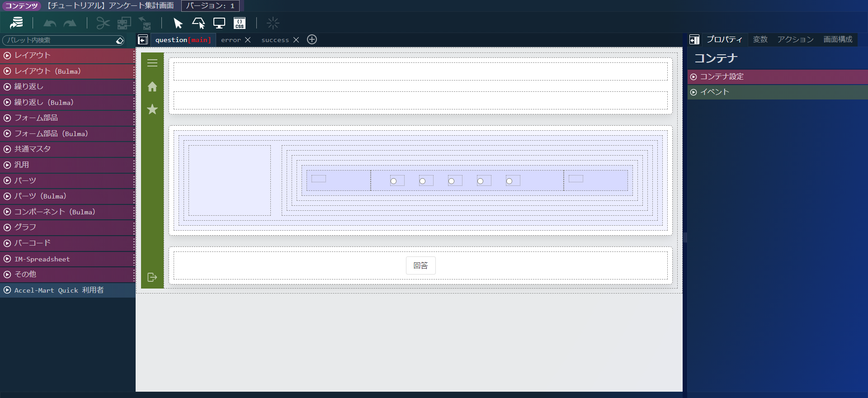Viewport: 868px width, 398px height.
Task: Collapse the properties panel with arrow icon
Action: [694, 40]
